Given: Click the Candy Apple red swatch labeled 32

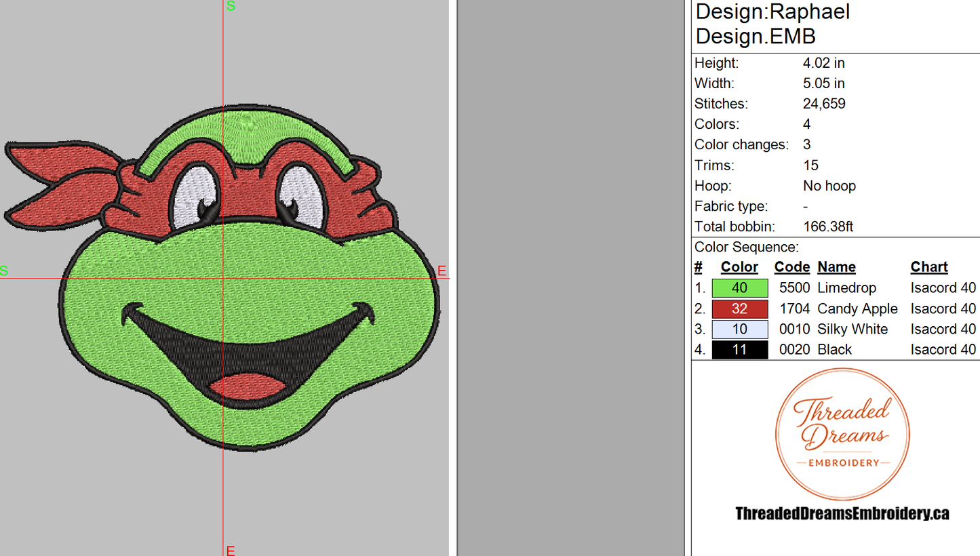Looking at the screenshot, I should (x=740, y=309).
